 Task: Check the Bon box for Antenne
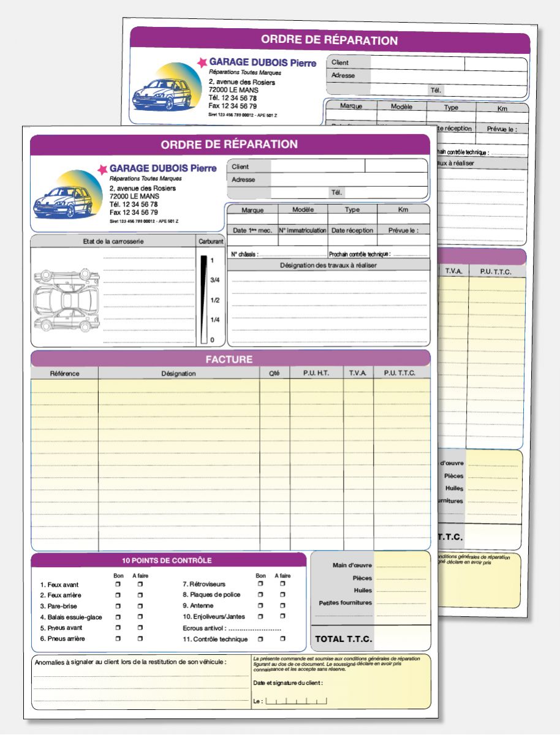pyautogui.click(x=260, y=606)
